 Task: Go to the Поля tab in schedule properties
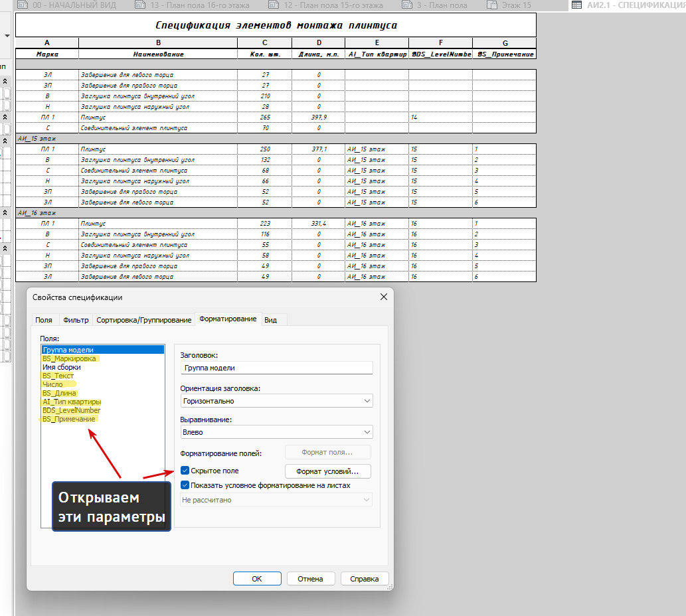[44, 320]
